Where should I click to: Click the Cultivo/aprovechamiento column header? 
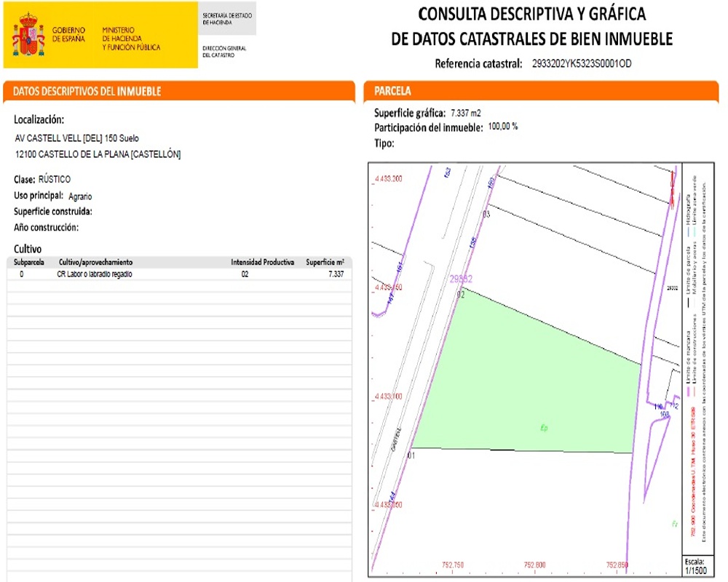[x=96, y=262]
